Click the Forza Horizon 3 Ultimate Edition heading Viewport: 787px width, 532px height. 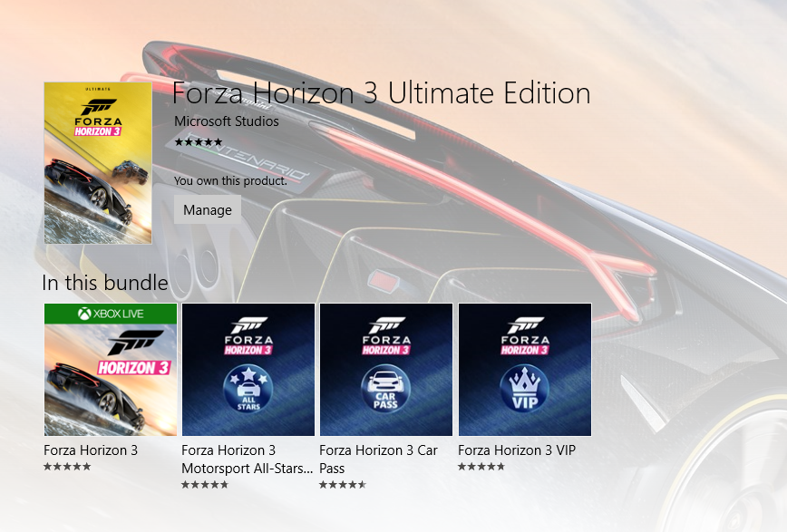click(382, 92)
